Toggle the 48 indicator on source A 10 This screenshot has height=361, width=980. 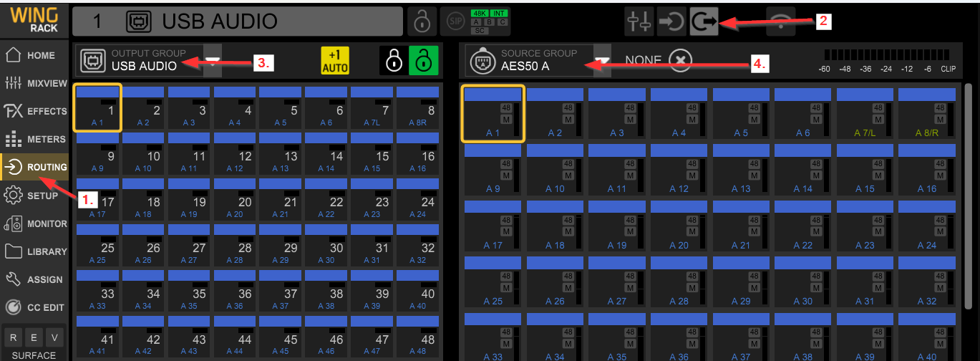568,164
